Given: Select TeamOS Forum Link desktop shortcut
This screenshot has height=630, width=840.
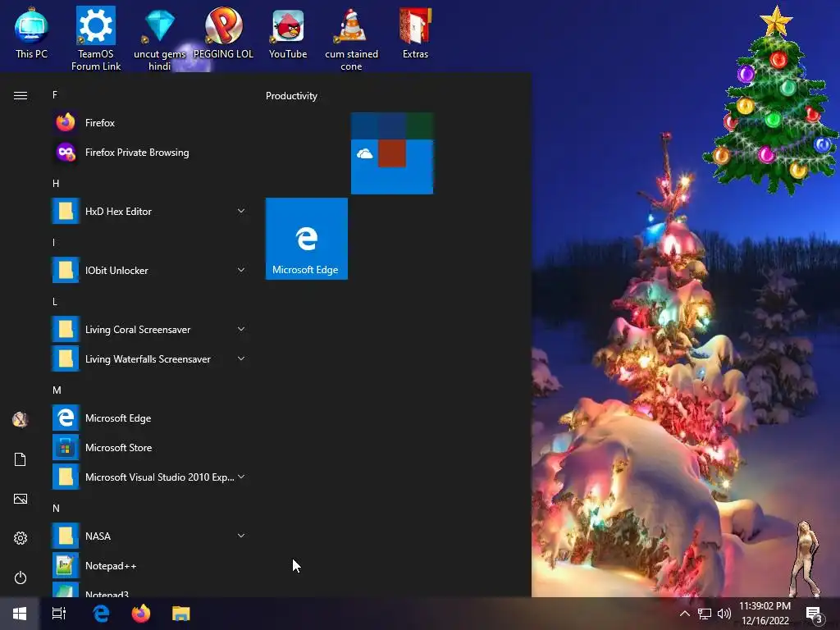Looking at the screenshot, I should (x=96, y=39).
